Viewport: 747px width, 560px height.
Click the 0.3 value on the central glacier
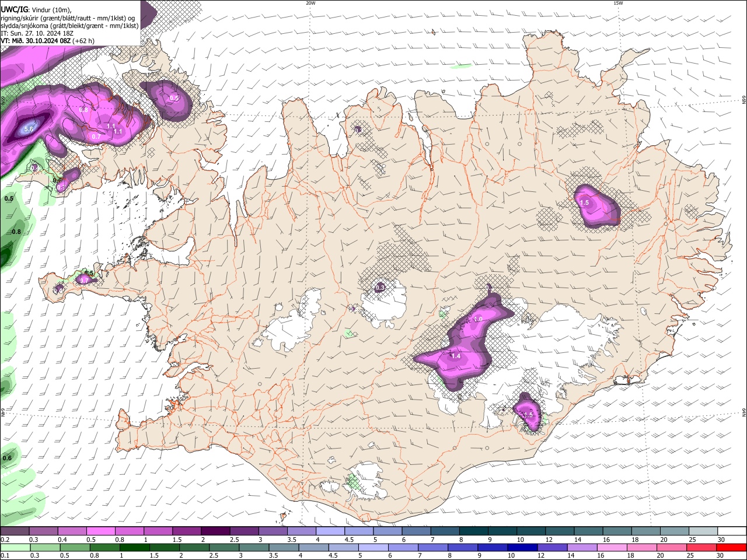(380, 288)
